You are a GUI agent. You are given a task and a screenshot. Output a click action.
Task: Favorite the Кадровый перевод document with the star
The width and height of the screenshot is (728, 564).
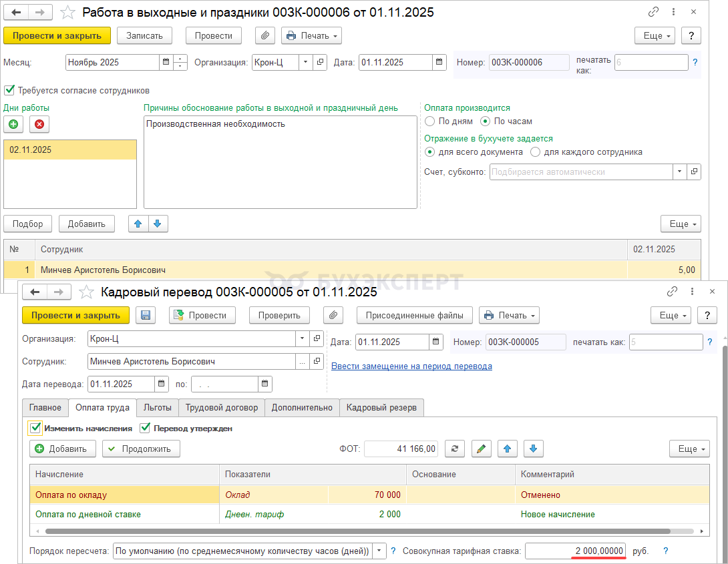pos(86,292)
